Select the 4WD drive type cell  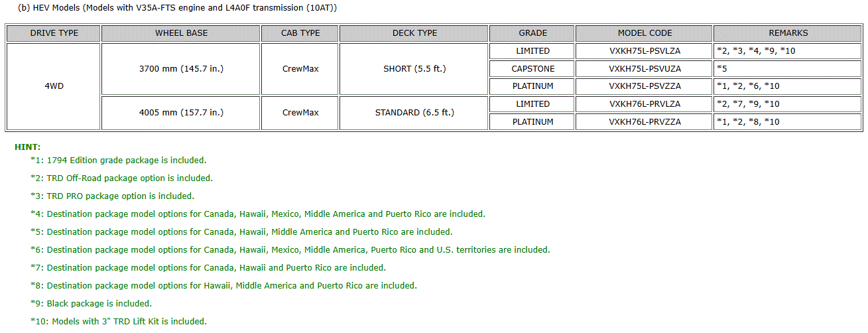[x=54, y=86]
